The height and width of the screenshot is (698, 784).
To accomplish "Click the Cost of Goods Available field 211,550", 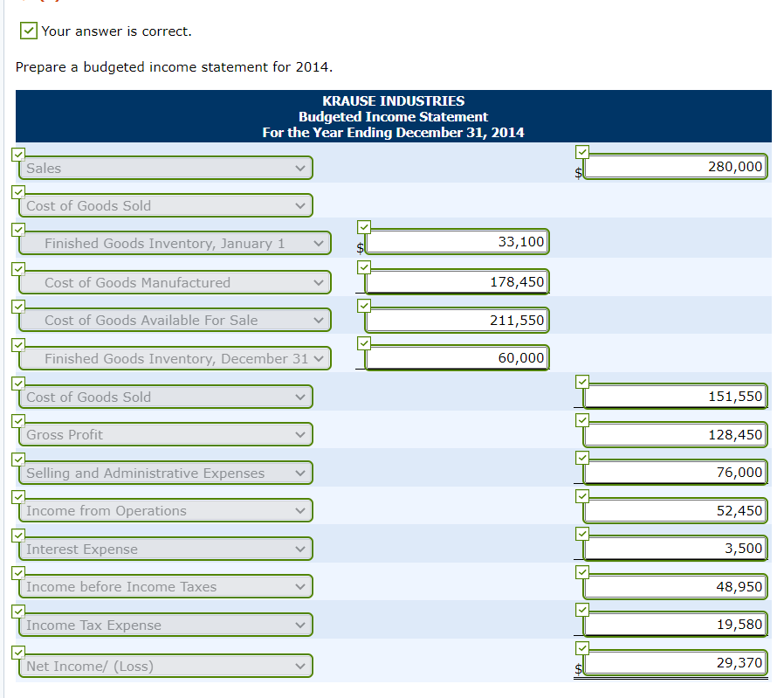I will click(x=457, y=321).
